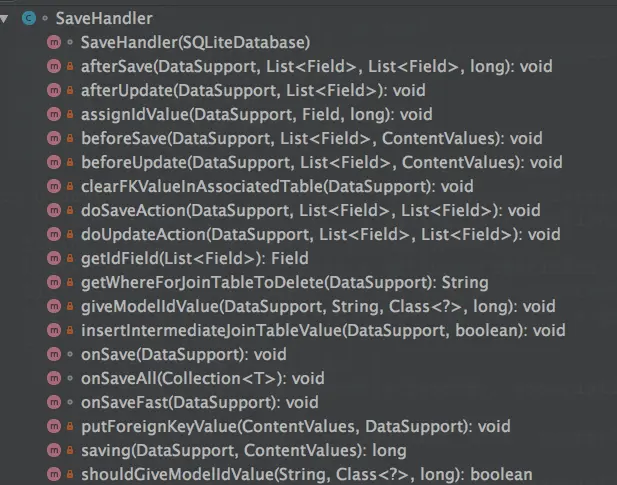Click the SaveHandler class icon
Image resolution: width=617 pixels, height=485 pixels.
29,17
